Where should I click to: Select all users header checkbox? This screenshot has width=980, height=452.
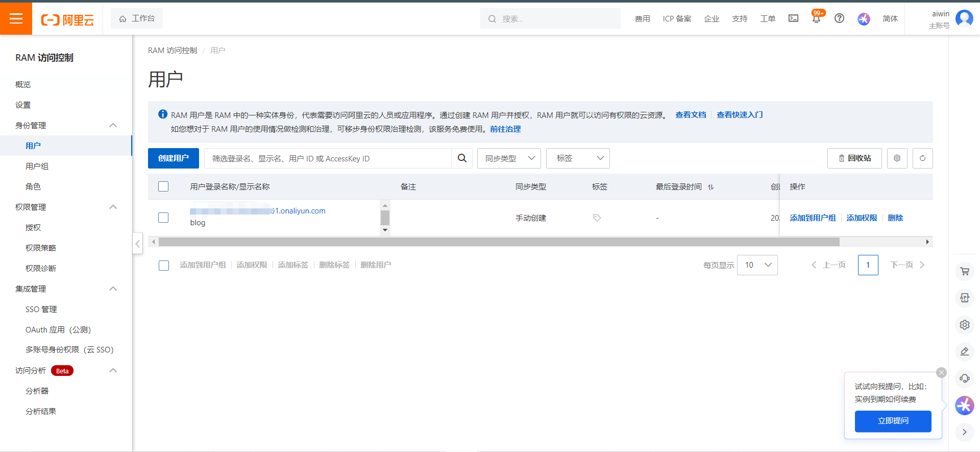[163, 186]
